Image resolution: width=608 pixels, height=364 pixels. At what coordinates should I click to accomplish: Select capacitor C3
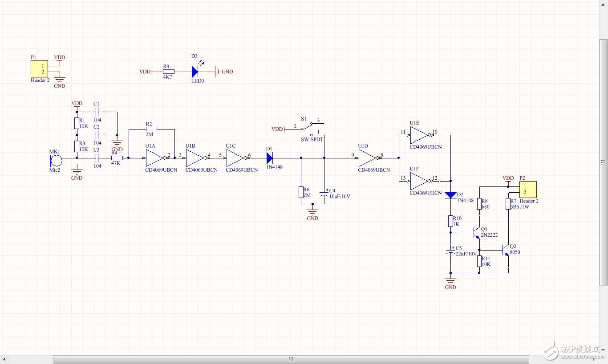97,158
